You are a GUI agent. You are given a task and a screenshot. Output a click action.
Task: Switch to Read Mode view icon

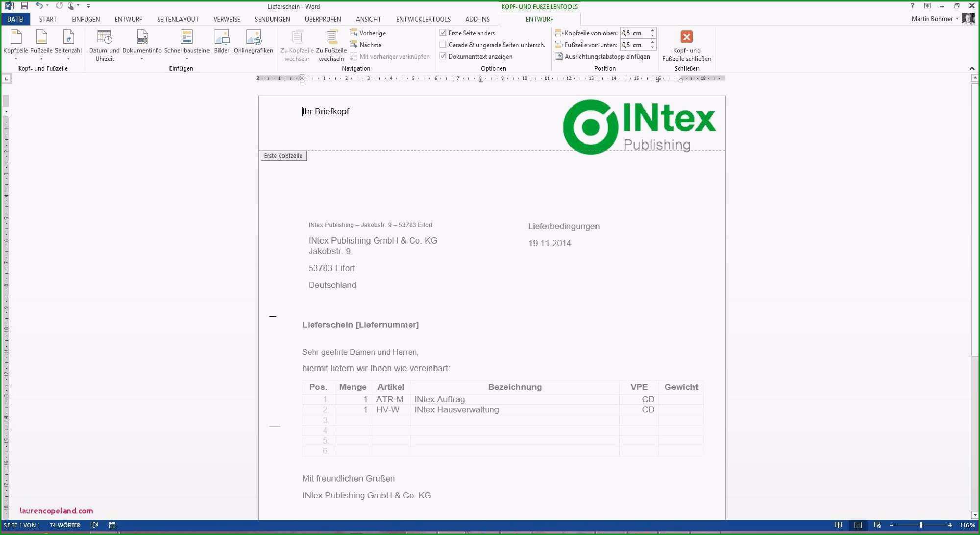point(839,525)
